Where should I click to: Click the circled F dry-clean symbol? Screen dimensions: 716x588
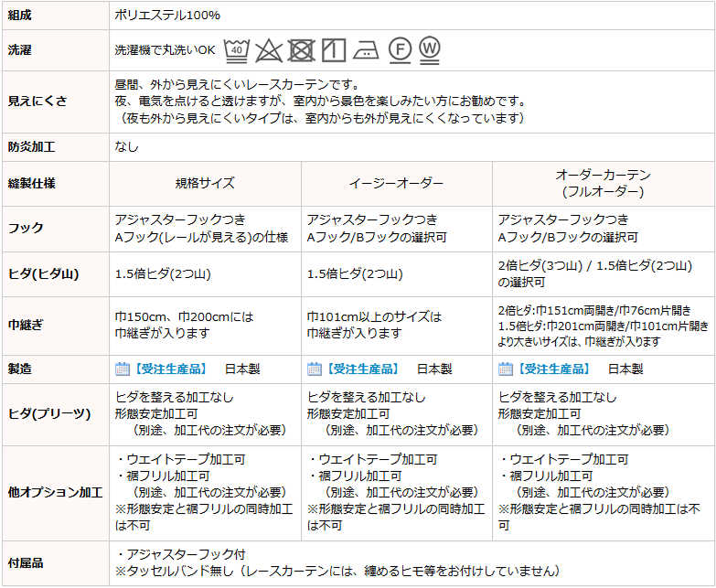(x=399, y=49)
